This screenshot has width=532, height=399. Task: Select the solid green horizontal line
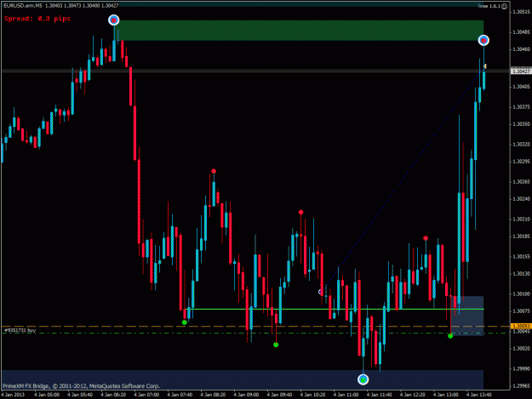(x=336, y=309)
